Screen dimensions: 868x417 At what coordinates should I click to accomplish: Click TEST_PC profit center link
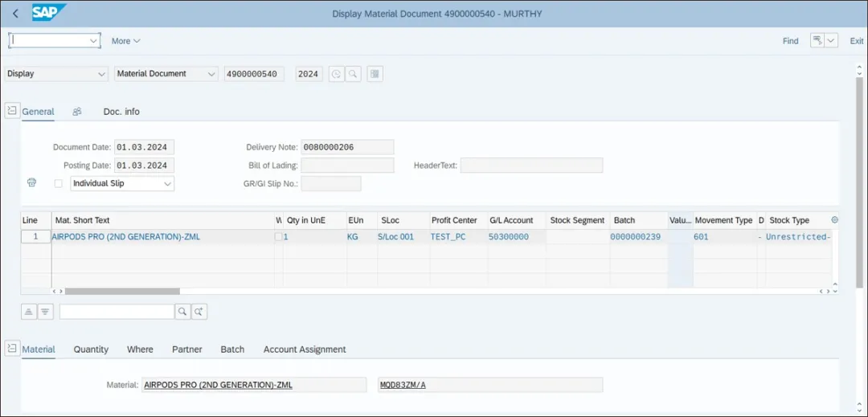pos(448,237)
